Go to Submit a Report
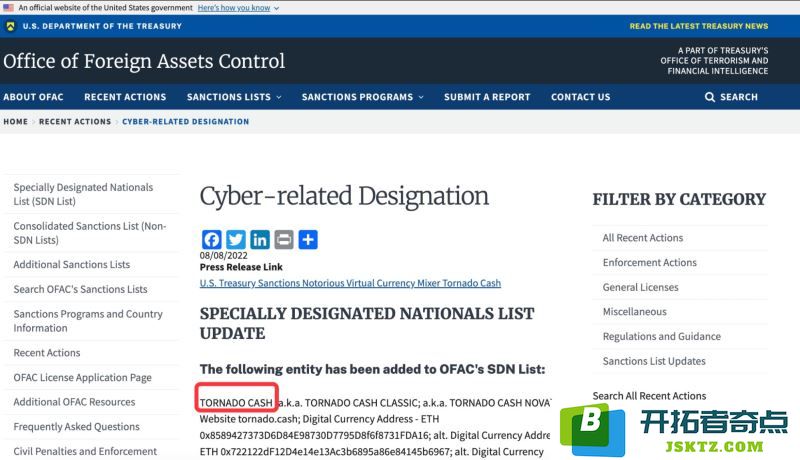The height and width of the screenshot is (460, 800). [487, 97]
